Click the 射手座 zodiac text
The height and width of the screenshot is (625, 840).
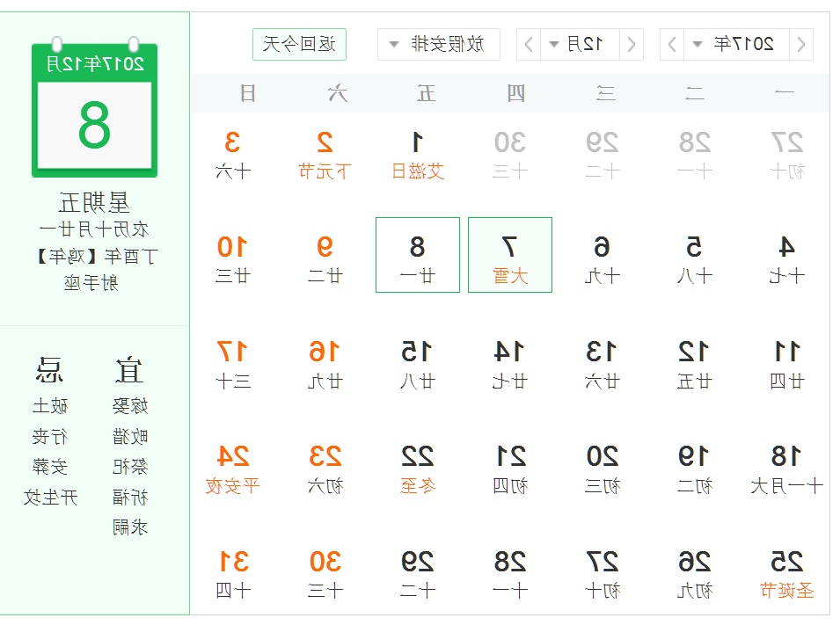(91, 282)
